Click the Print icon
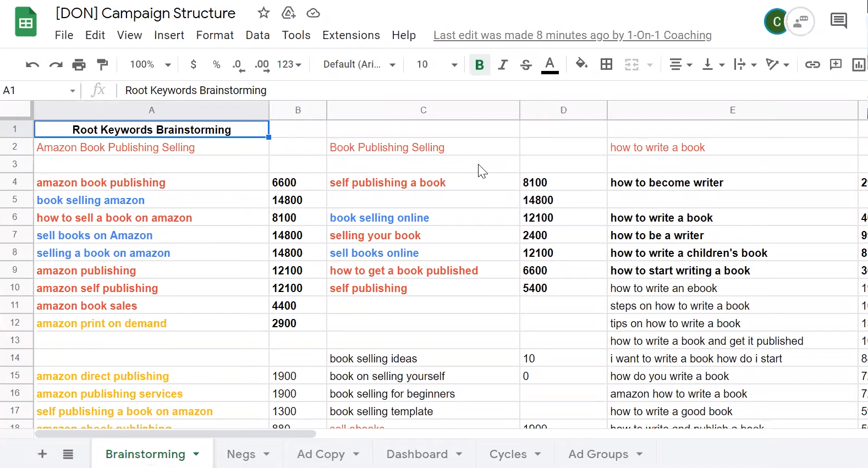Screen dimensions: 868x468 79,65
